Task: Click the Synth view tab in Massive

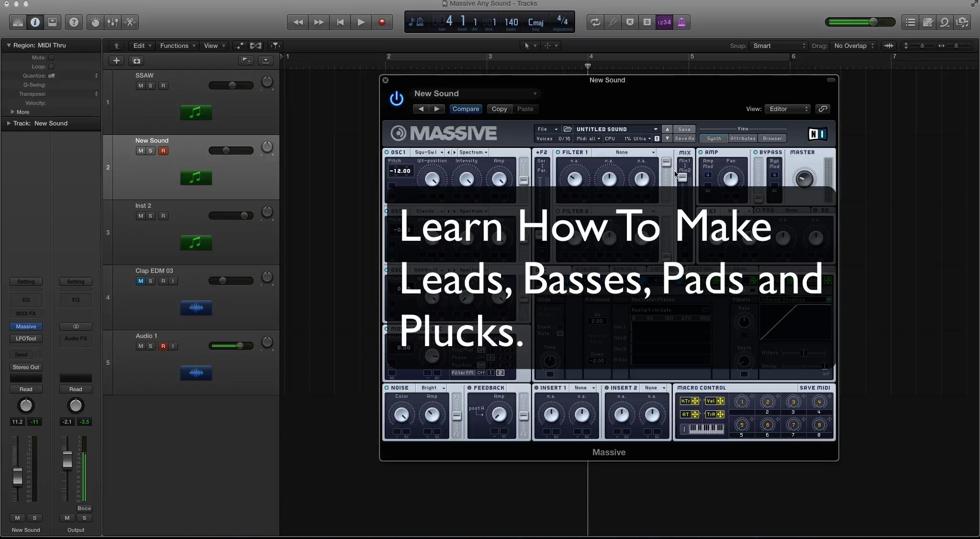Action: tap(713, 138)
